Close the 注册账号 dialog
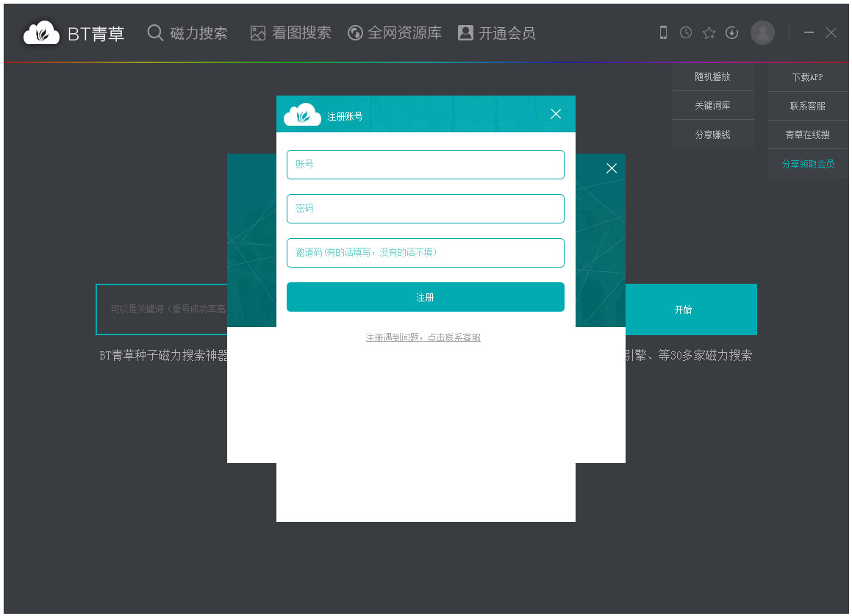852x616 pixels. [x=555, y=113]
